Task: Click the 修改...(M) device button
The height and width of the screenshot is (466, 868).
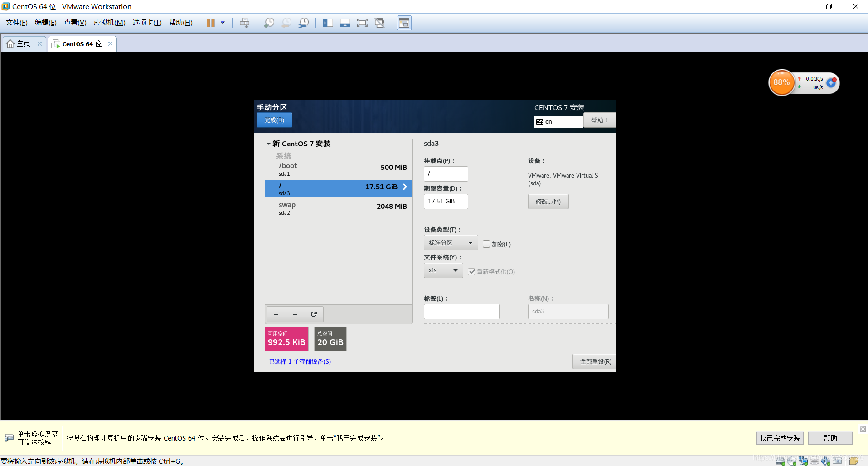Action: coord(548,202)
